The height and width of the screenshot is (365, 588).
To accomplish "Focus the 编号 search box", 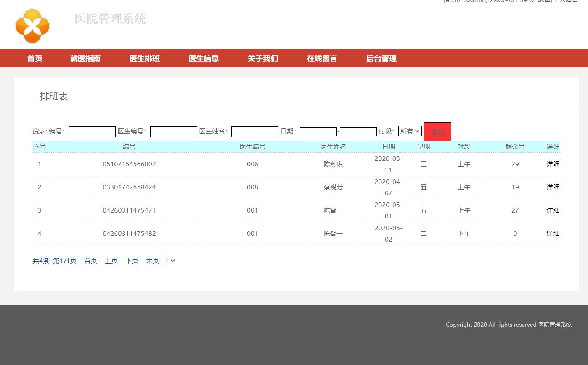I will tap(92, 131).
